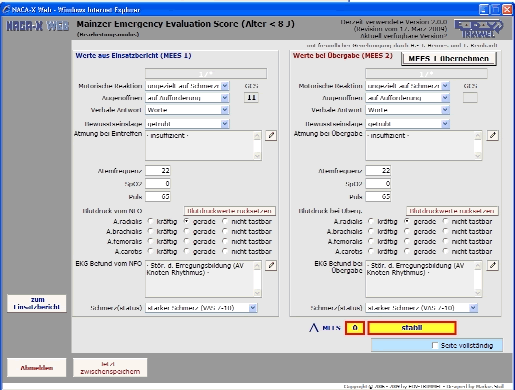The height and width of the screenshot is (390, 515).
Task: Click MEES 2 SpO2 input field
Action: pyautogui.click(x=378, y=183)
